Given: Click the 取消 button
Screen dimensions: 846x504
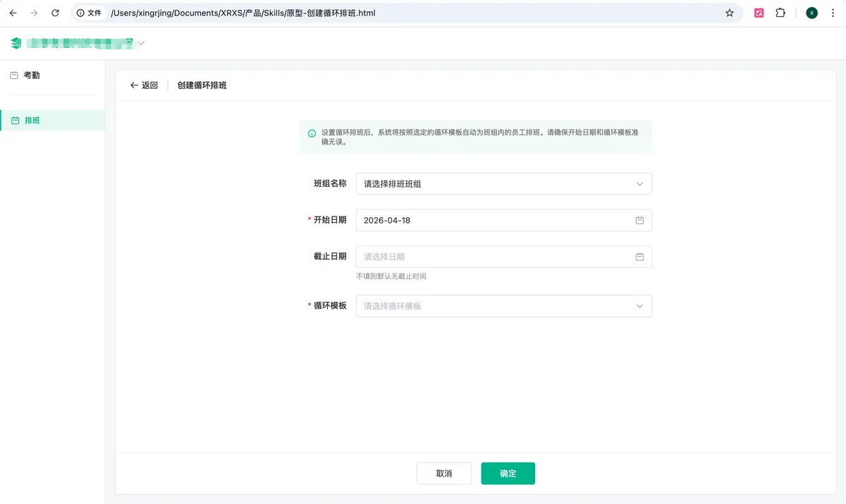Looking at the screenshot, I should click(443, 474).
